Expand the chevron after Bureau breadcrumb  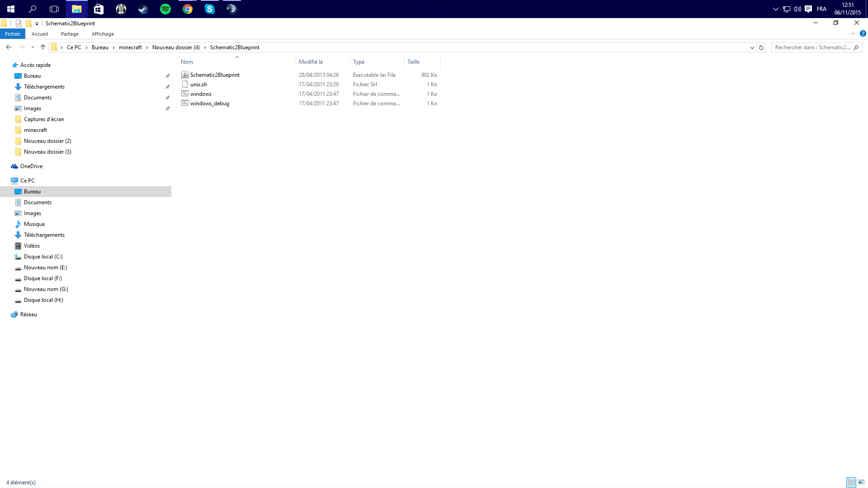pyautogui.click(x=113, y=47)
